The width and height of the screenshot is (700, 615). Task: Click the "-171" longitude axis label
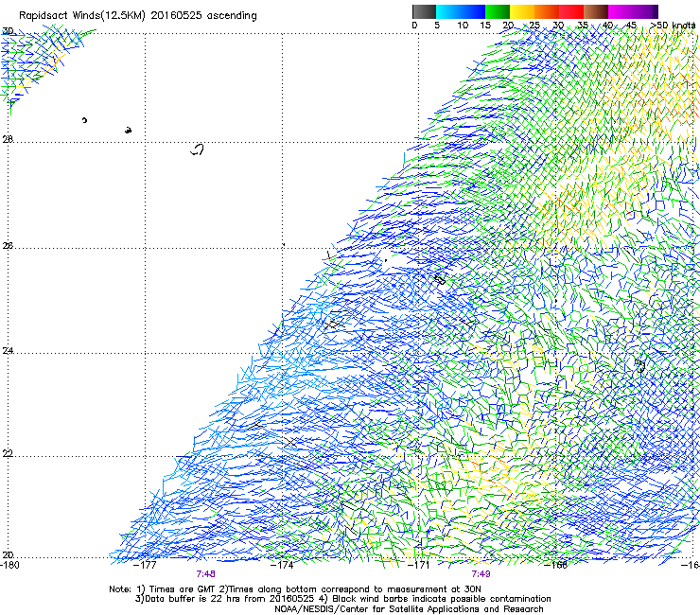(419, 565)
